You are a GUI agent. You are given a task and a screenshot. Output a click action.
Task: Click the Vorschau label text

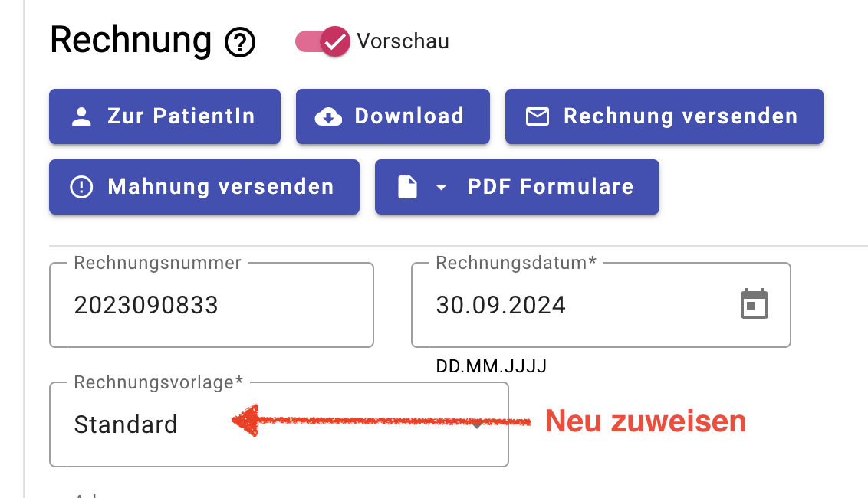403,41
